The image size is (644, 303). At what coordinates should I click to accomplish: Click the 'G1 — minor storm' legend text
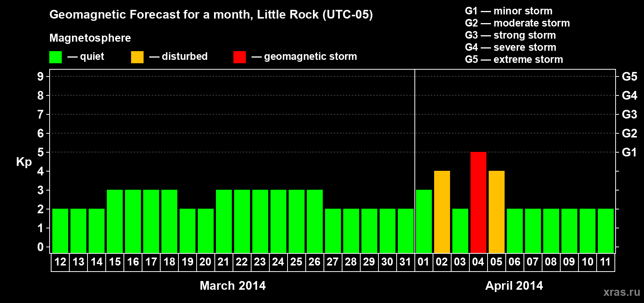point(509,11)
